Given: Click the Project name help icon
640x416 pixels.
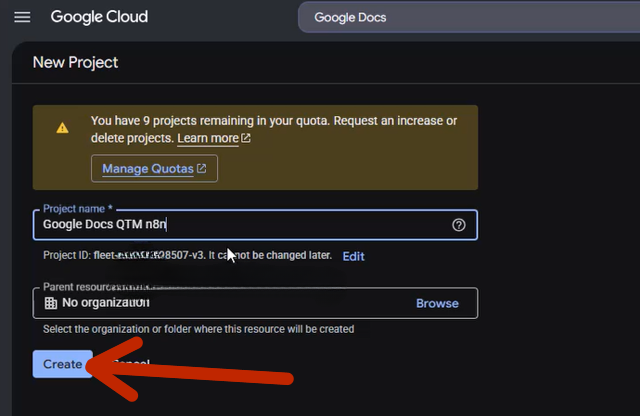Looking at the screenshot, I should (458, 225).
